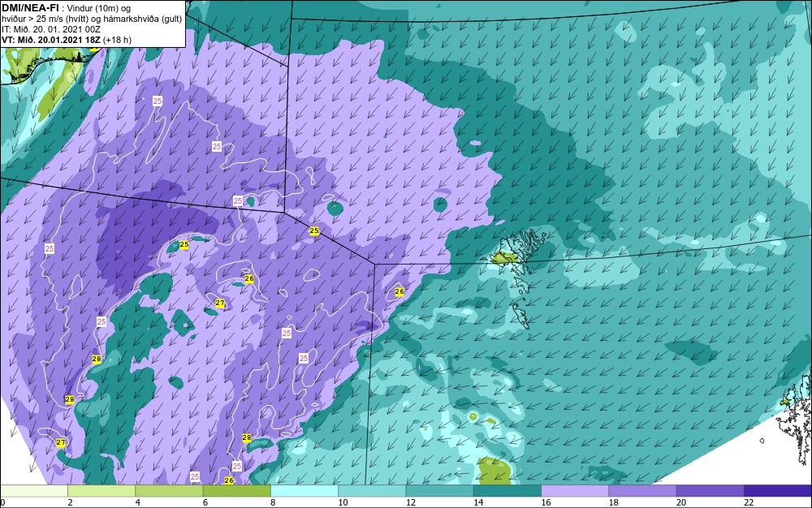
Task: Click the light cyan 8–10 m/s legend swatch
Action: click(304, 490)
